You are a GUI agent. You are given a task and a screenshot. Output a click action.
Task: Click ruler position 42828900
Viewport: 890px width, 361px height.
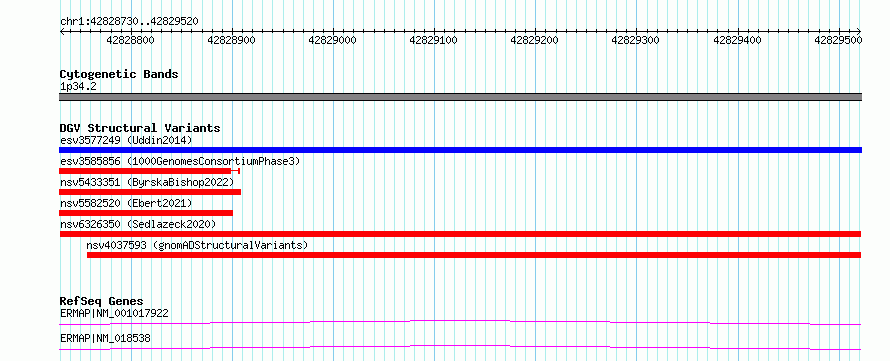click(x=232, y=40)
